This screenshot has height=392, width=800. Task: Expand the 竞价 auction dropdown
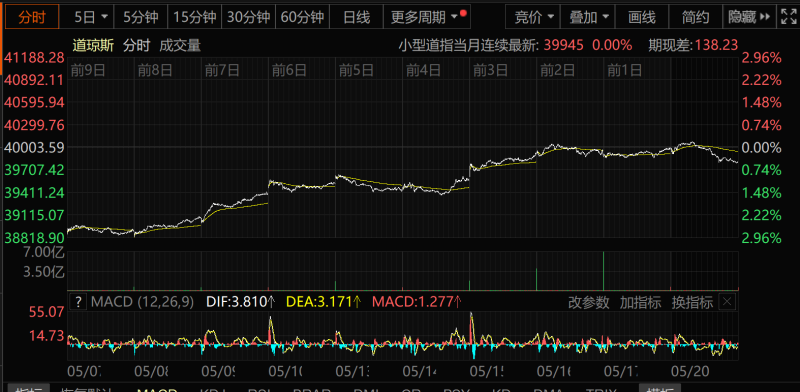click(x=533, y=17)
